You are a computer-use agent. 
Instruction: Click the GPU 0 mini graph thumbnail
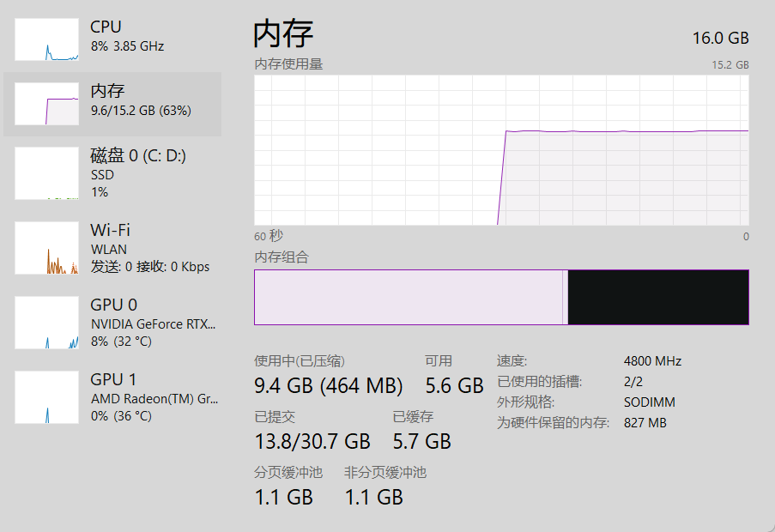click(x=46, y=323)
